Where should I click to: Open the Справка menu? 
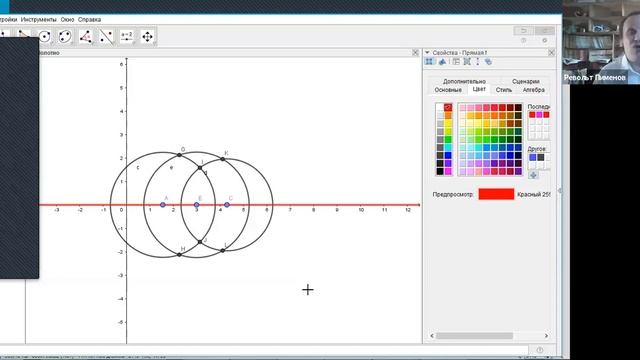pyautogui.click(x=89, y=20)
